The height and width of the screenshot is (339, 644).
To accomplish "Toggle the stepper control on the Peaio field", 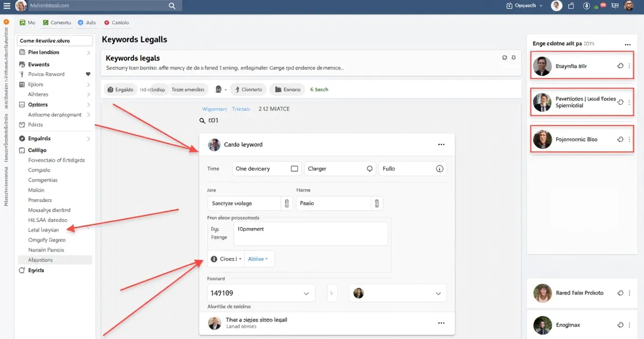I will [x=377, y=203].
